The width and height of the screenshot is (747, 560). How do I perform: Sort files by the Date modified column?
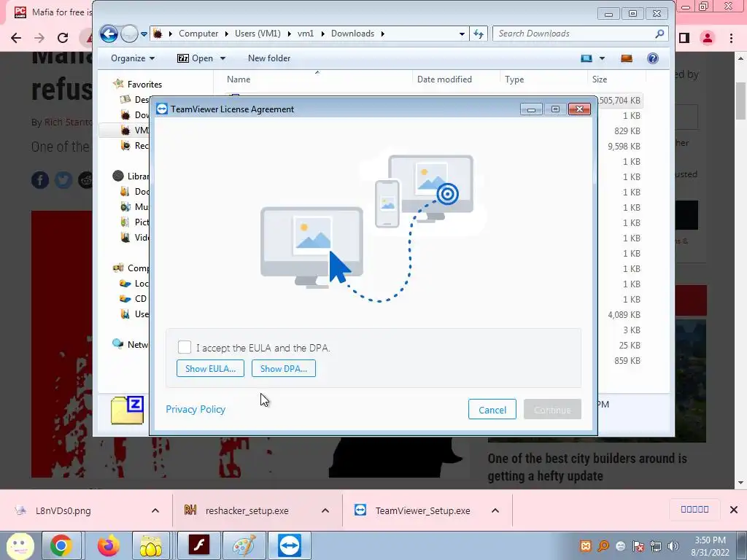(x=444, y=79)
